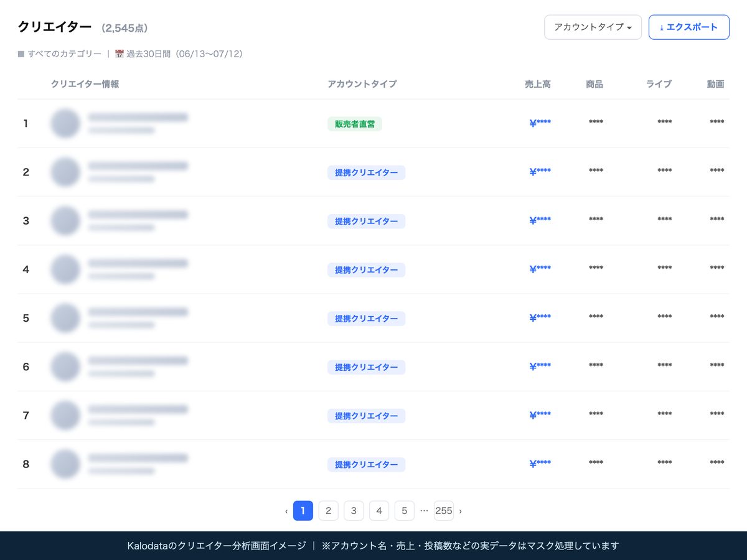The height and width of the screenshot is (560, 747).
Task: Click masked sales value in row 8
Action: (540, 464)
